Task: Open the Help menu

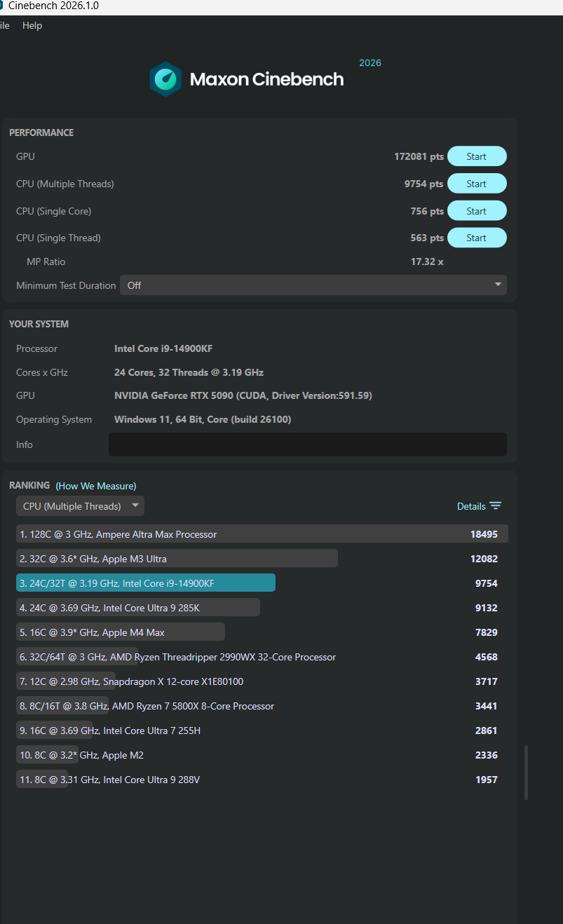Action: point(32,25)
